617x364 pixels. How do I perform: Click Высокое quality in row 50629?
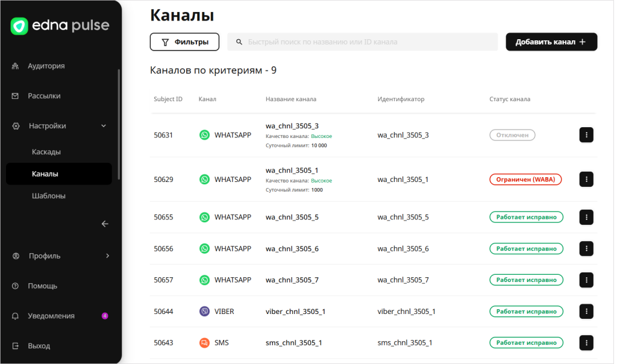322,181
